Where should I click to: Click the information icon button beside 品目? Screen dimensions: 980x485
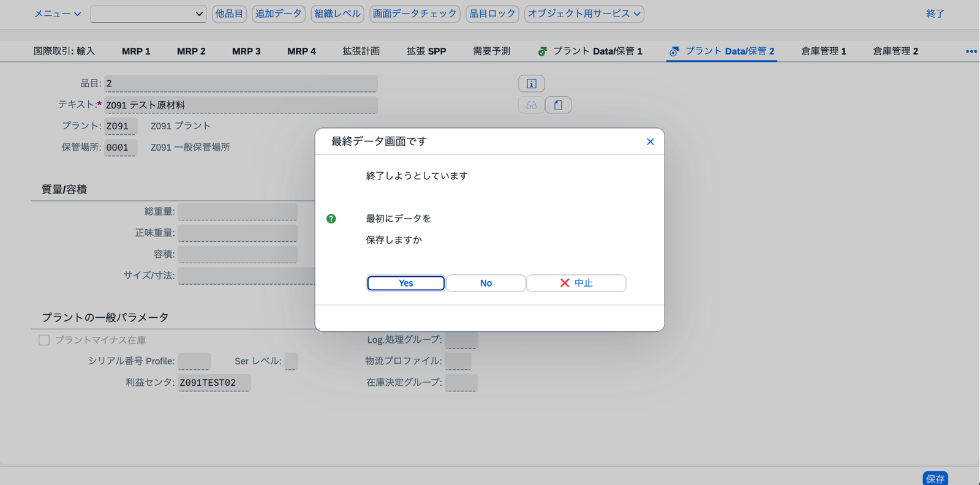coord(531,83)
